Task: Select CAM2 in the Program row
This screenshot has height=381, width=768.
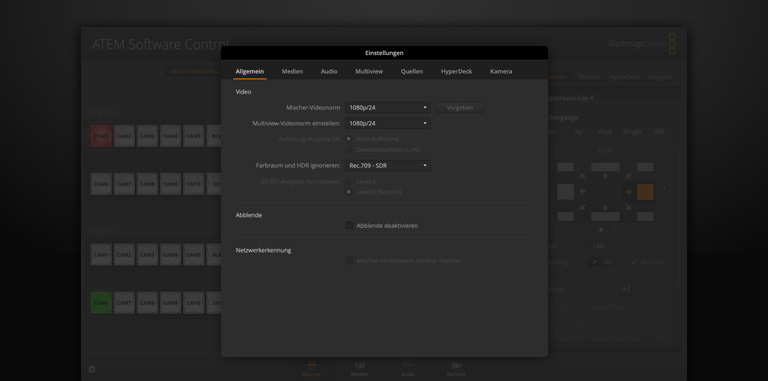Action: (x=124, y=136)
